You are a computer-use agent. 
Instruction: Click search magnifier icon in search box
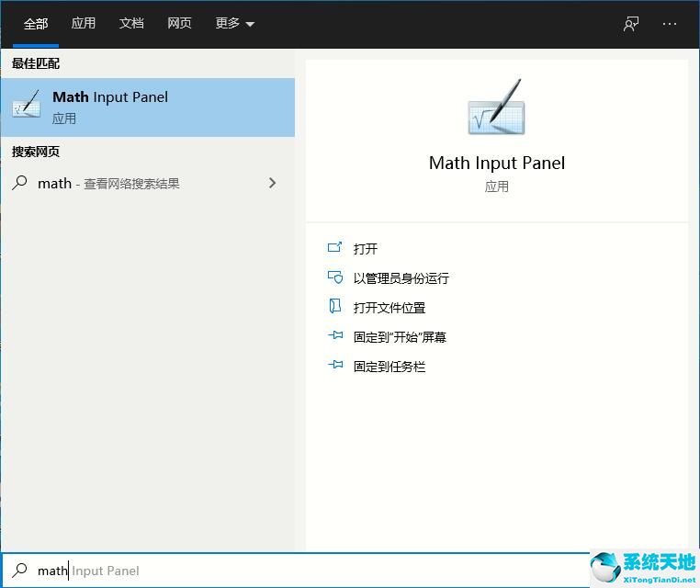pos(19,571)
